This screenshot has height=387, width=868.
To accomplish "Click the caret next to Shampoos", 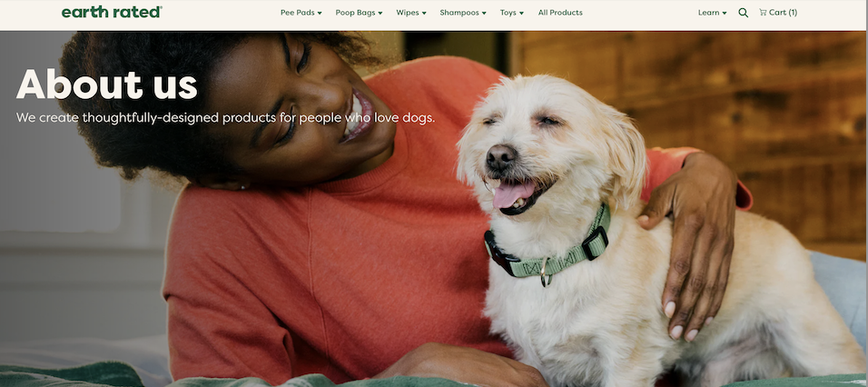I will click(x=484, y=14).
